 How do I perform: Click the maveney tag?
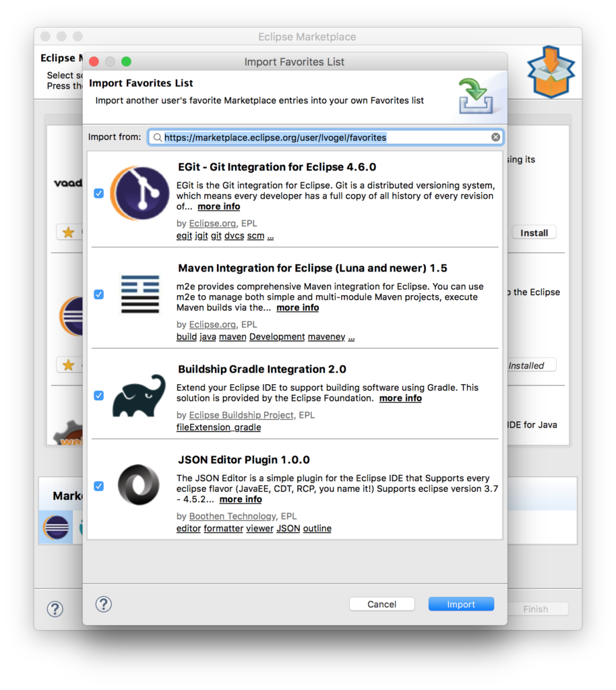pos(326,337)
